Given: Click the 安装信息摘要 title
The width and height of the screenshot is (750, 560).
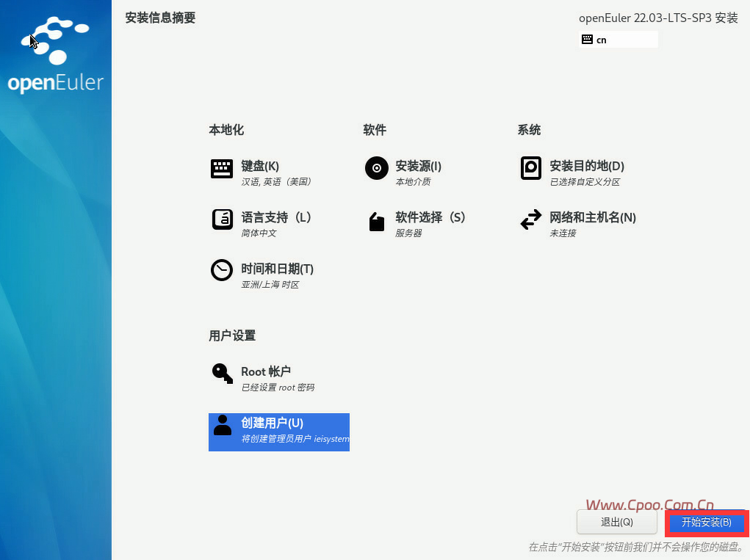Looking at the screenshot, I should coord(160,18).
